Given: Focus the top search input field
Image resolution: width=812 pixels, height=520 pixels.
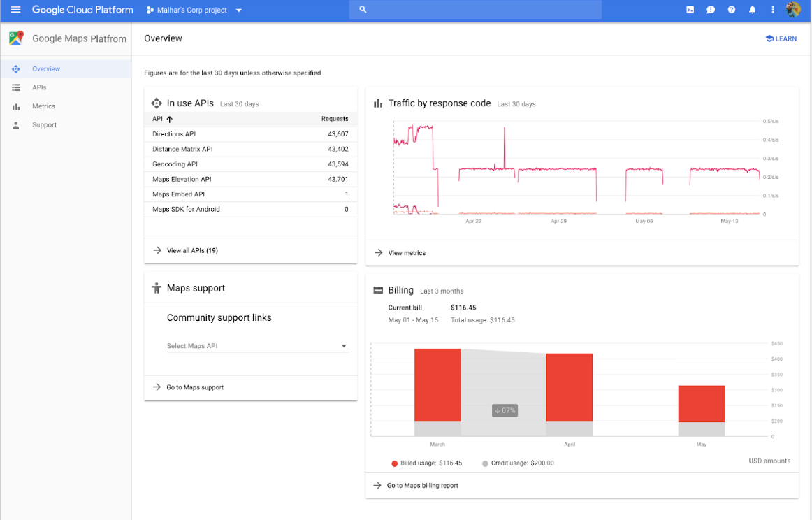Looking at the screenshot, I should (475, 9).
